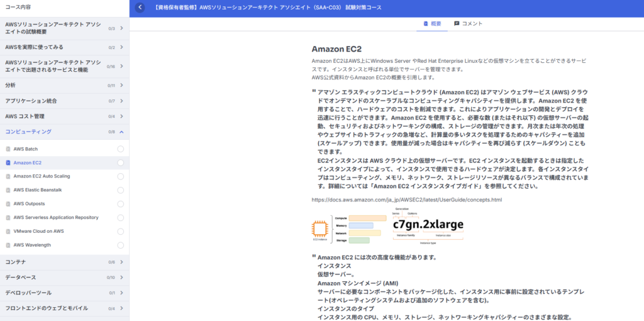Expand the AWS コスト管理 section

[121, 116]
